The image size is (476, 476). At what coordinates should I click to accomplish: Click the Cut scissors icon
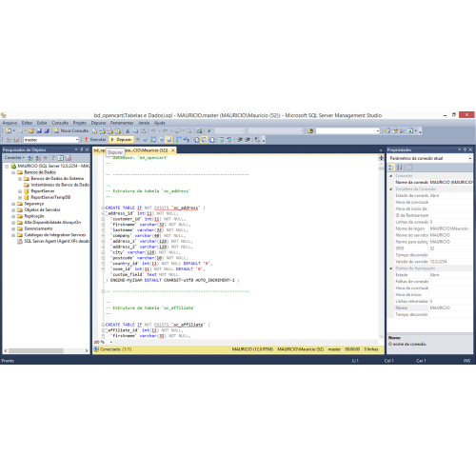click(x=128, y=130)
